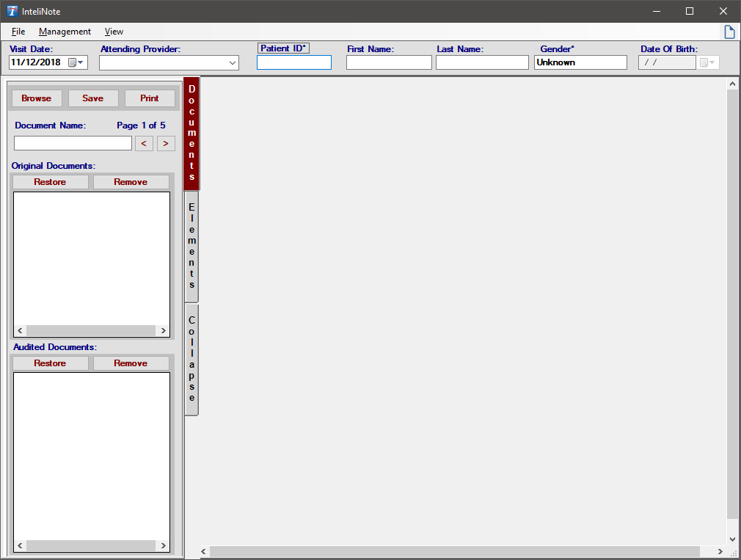Click the Browse button

pos(37,98)
